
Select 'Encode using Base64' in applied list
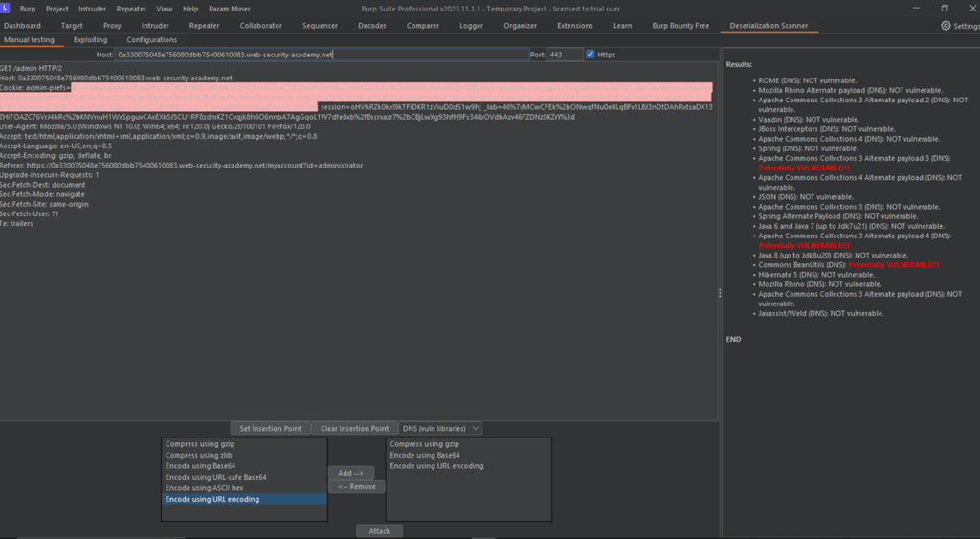click(469, 455)
